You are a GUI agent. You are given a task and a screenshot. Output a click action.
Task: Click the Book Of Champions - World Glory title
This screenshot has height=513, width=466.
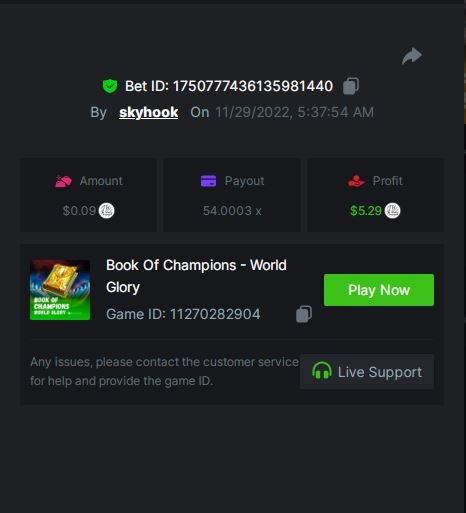click(196, 276)
